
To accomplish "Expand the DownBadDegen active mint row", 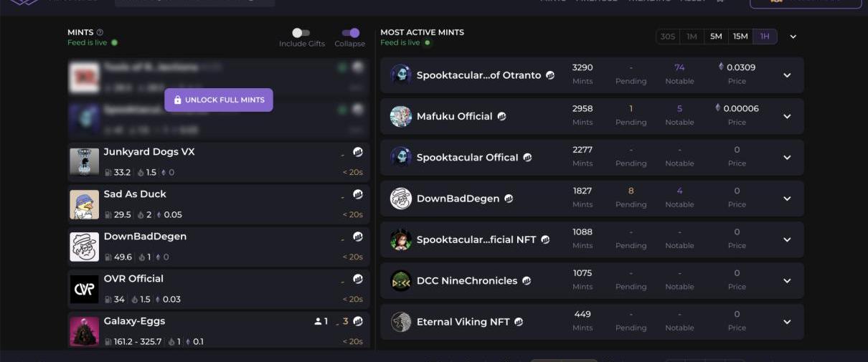I will 787,199.
